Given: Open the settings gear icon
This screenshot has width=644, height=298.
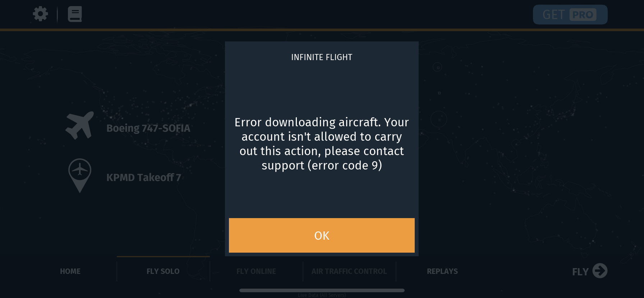Looking at the screenshot, I should [40, 14].
